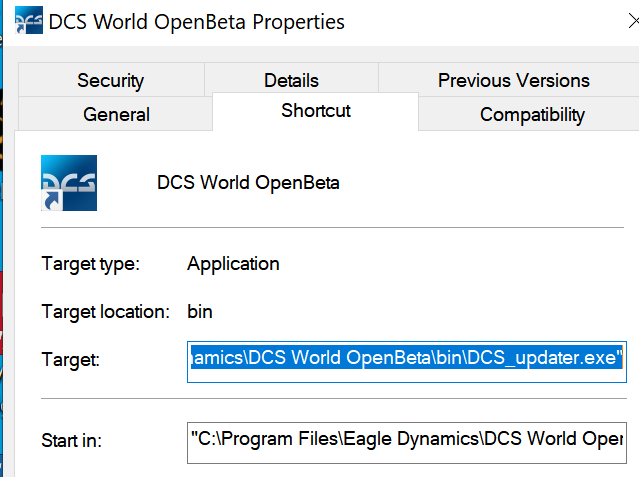The image size is (639, 477).
Task: Click the DCS World OpenBeta name text
Action: [x=248, y=183]
